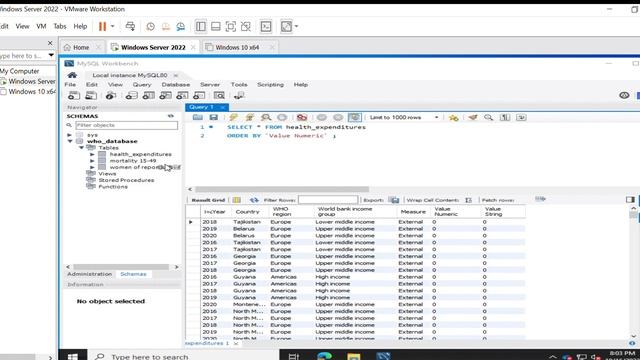The width and height of the screenshot is (640, 360).
Task: Open the Workbench Database menu
Action: (176, 85)
